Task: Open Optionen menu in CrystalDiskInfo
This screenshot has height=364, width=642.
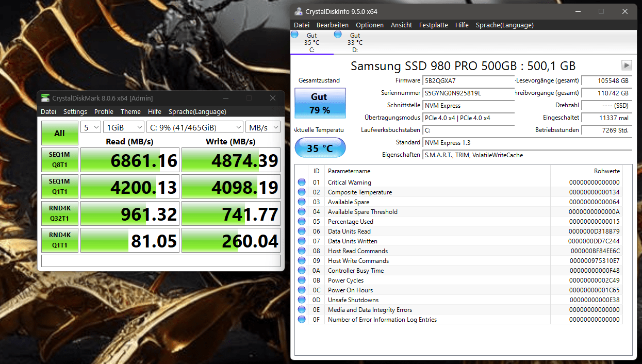Action: click(x=370, y=25)
